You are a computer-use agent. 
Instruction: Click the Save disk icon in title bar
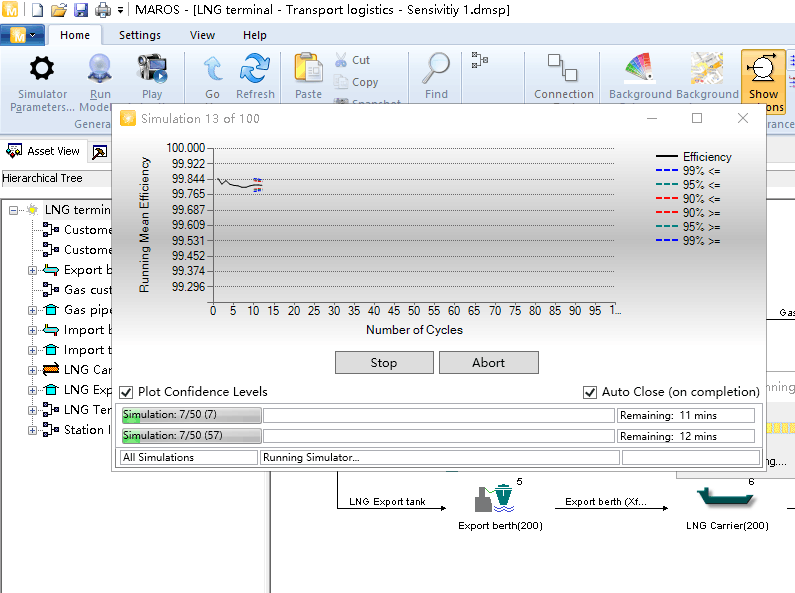pyautogui.click(x=81, y=10)
